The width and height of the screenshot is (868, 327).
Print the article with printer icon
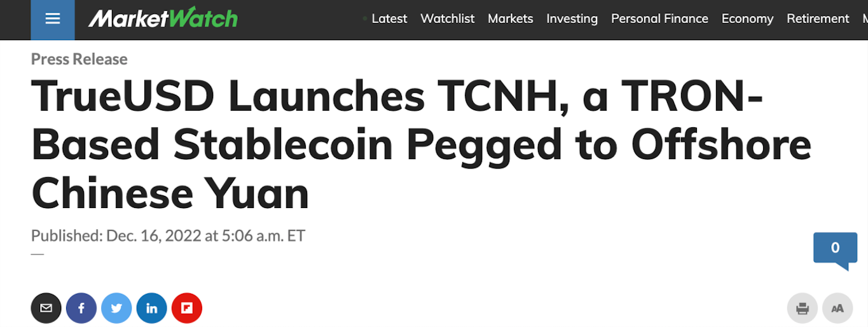point(803,309)
